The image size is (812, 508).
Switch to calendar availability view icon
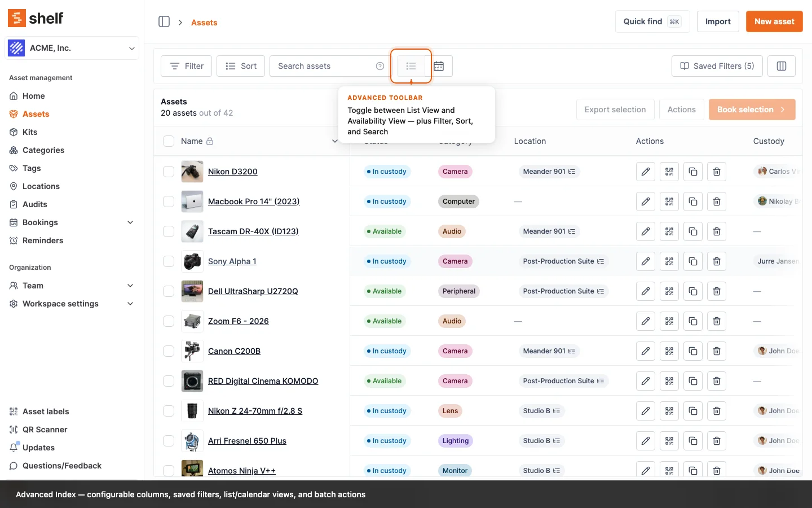439,66
